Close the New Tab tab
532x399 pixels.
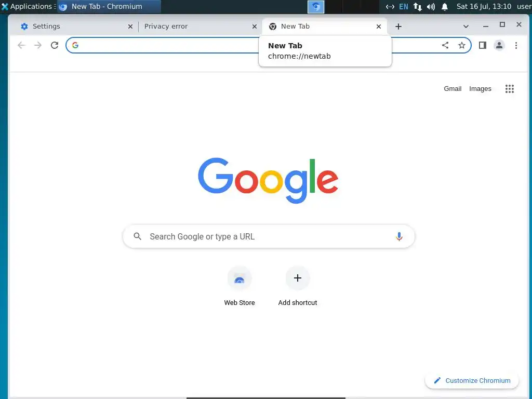(379, 26)
